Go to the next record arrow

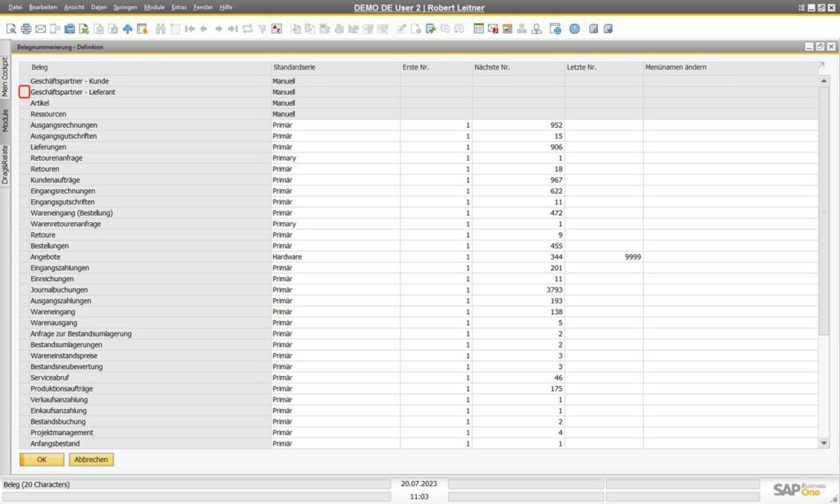click(x=218, y=29)
